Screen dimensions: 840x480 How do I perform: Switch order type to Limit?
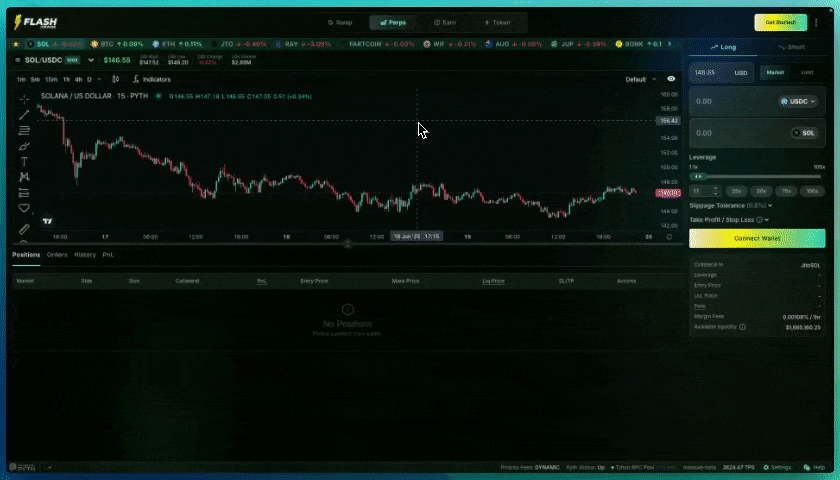807,72
